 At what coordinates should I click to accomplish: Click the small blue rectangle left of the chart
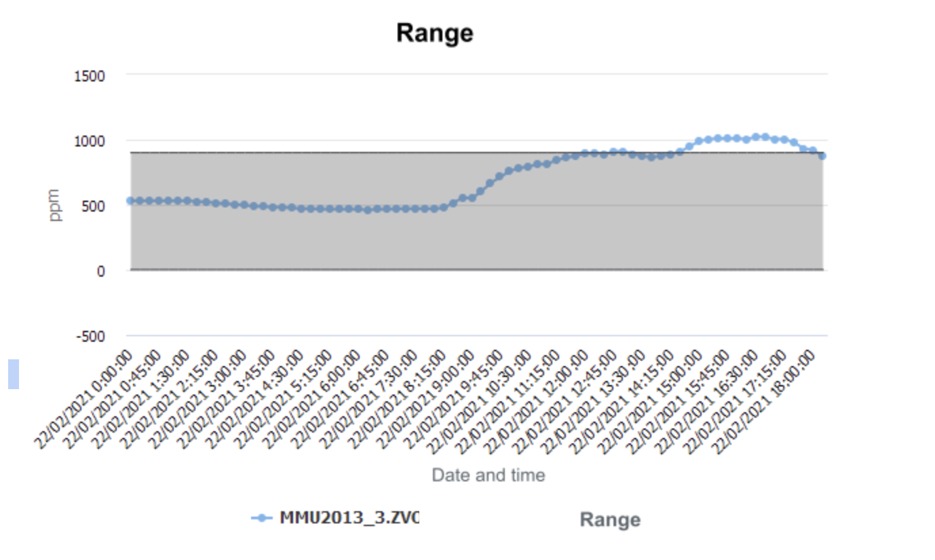tap(14, 374)
